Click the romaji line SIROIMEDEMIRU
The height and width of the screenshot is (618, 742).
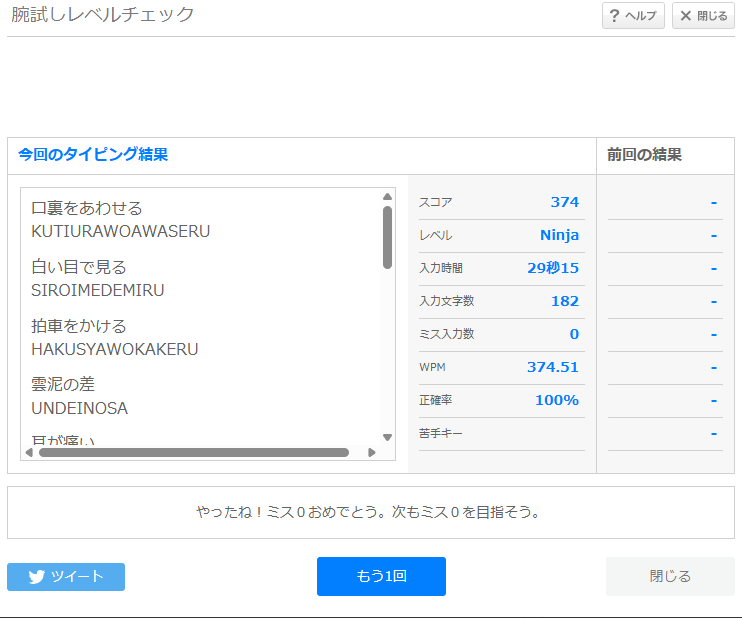pos(98,290)
